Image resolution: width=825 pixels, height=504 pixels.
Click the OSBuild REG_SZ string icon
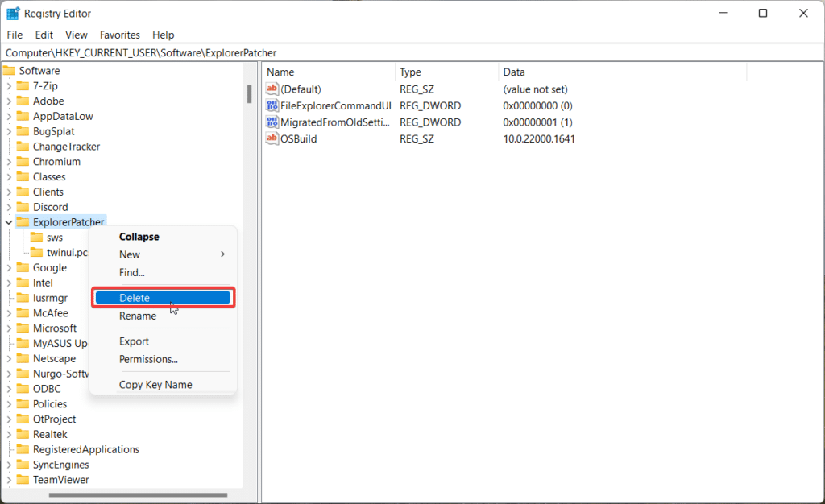pyautogui.click(x=272, y=138)
